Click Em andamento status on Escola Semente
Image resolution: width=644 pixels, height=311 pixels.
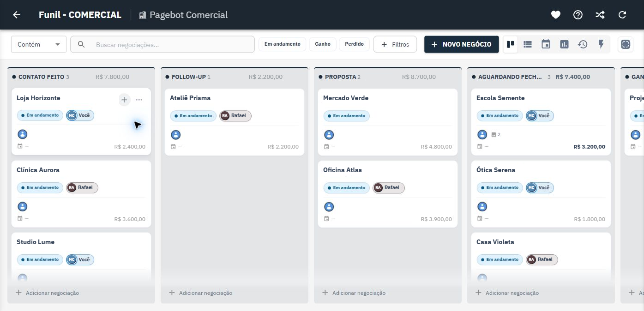500,115
